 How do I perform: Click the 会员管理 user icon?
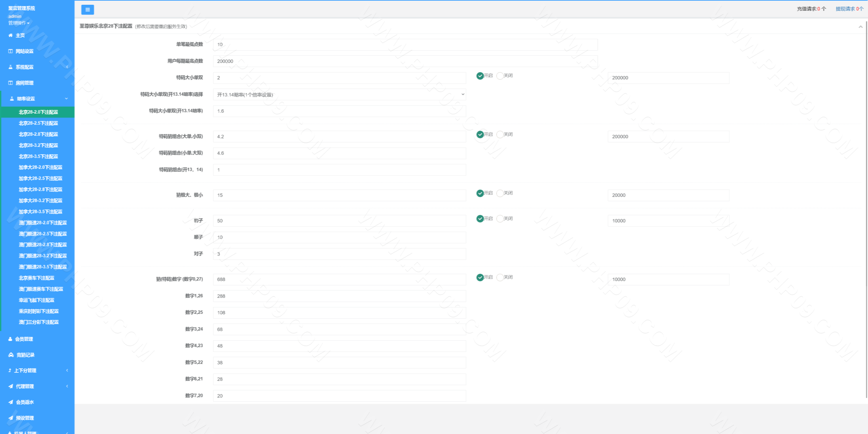(x=10, y=339)
